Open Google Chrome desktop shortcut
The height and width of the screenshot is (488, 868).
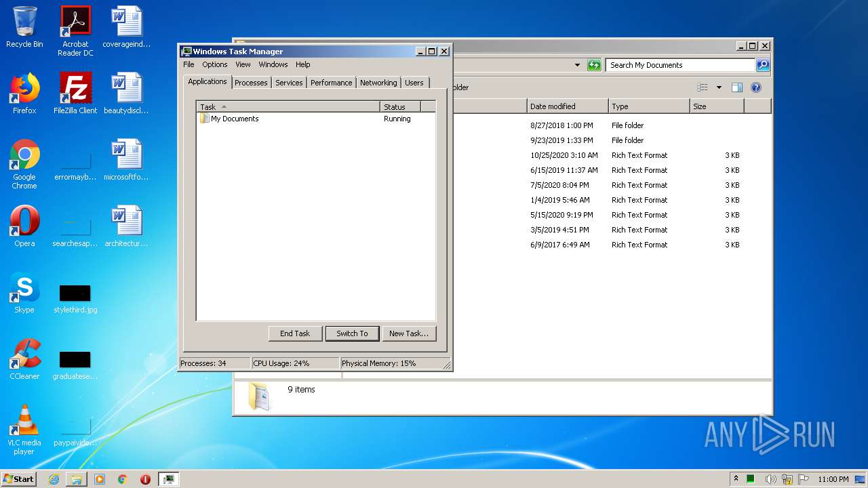coord(24,164)
